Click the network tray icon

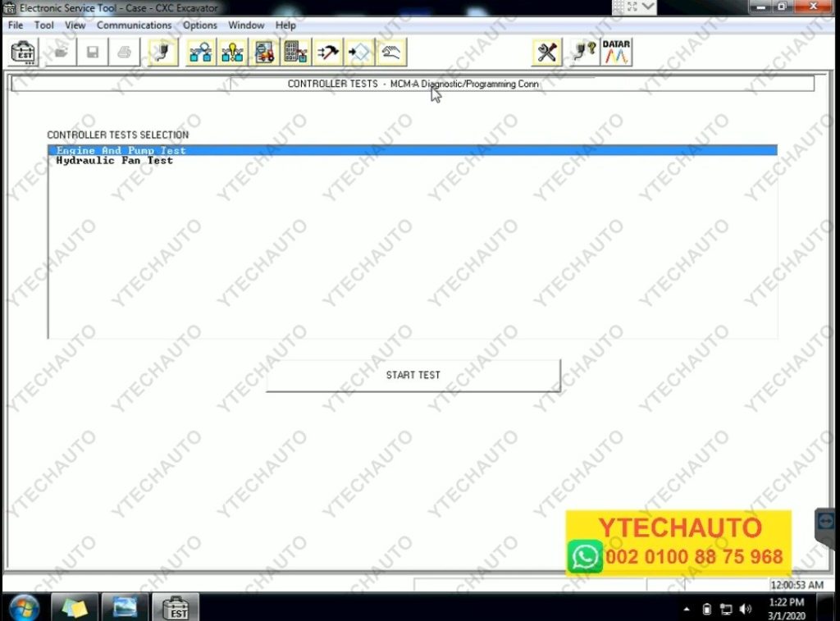726,609
